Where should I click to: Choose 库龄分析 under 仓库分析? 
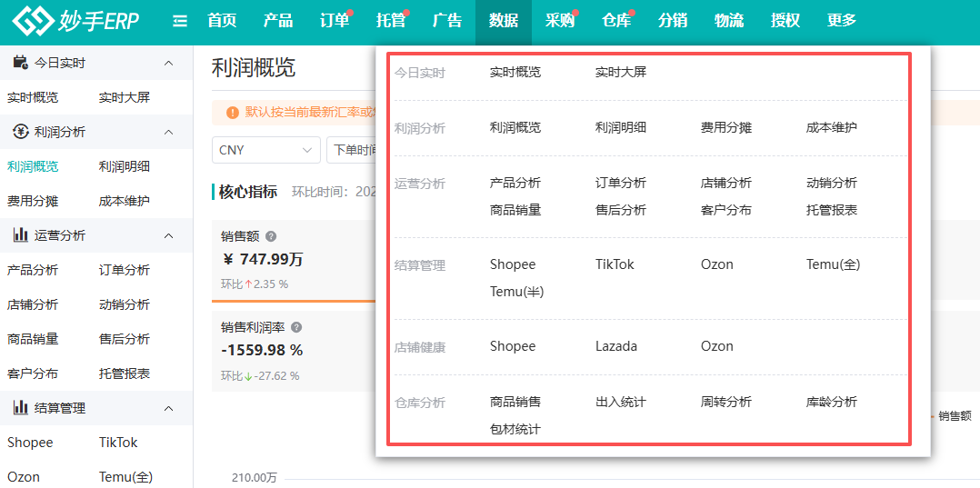(x=831, y=402)
